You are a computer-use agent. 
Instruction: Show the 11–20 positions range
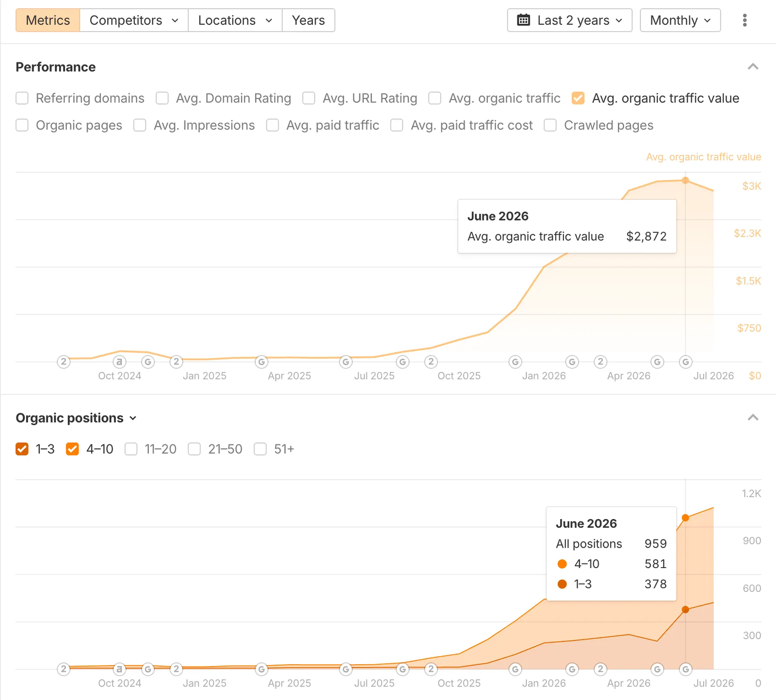(131, 449)
